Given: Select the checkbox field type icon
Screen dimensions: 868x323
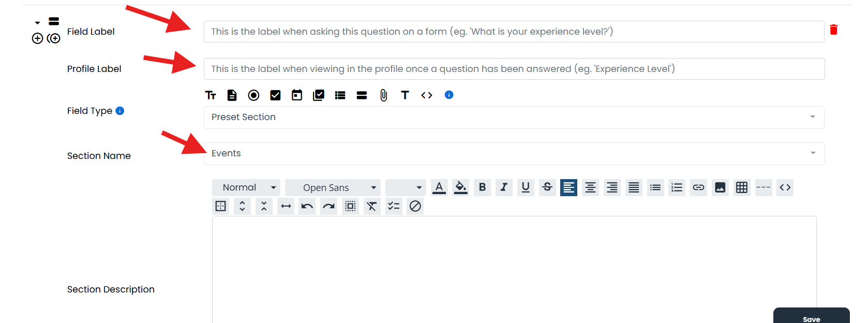Looking at the screenshot, I should coord(275,95).
